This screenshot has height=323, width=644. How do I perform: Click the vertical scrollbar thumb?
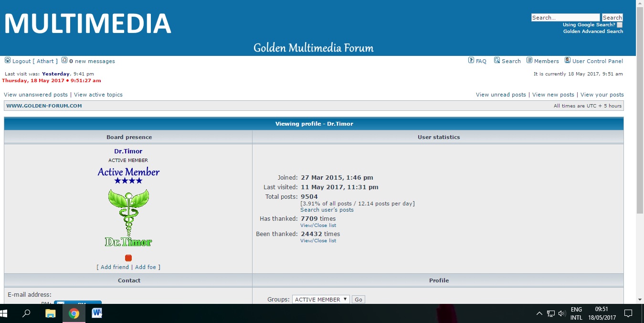(640, 111)
